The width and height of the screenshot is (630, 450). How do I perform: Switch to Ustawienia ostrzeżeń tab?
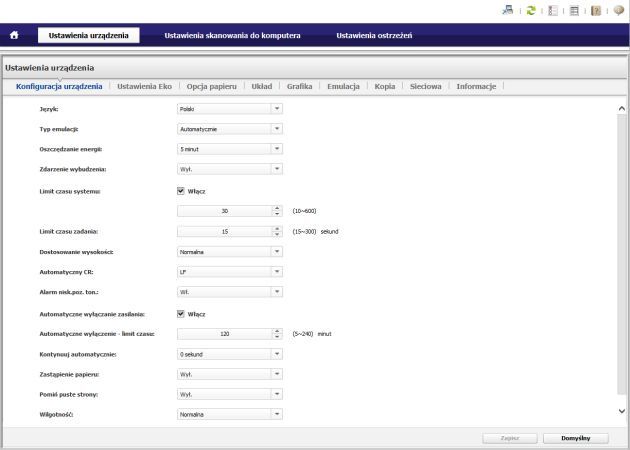tap(374, 35)
